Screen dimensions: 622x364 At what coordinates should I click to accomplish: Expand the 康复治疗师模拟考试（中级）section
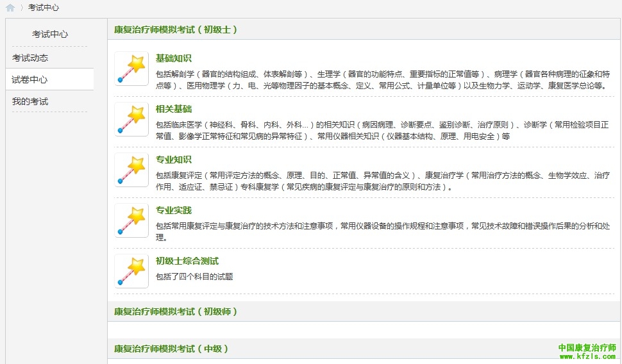point(171,349)
